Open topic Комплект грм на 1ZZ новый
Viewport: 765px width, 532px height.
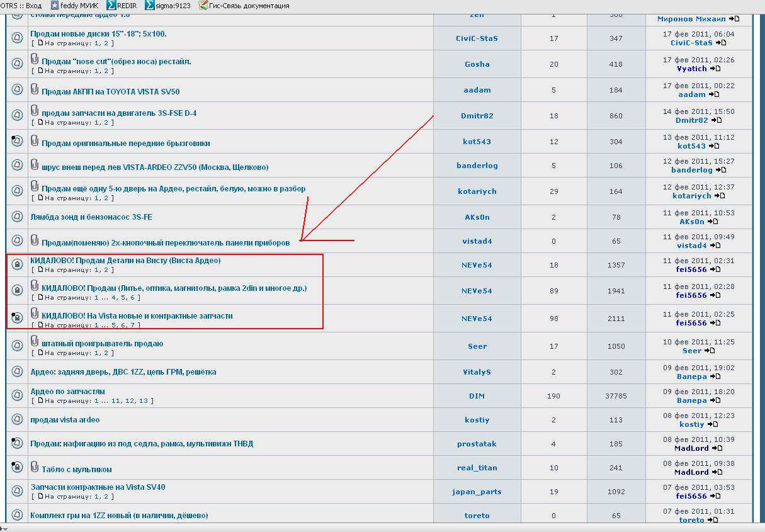point(119,516)
